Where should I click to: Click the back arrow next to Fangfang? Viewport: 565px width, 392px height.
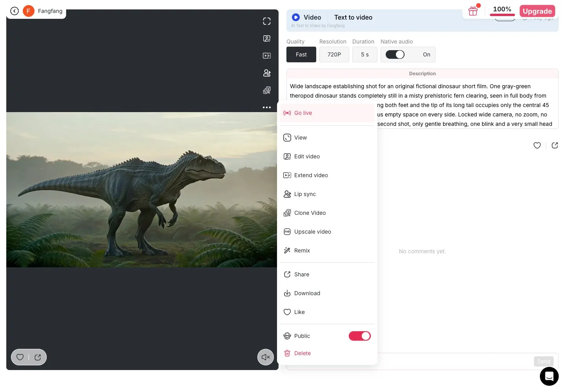click(x=15, y=11)
